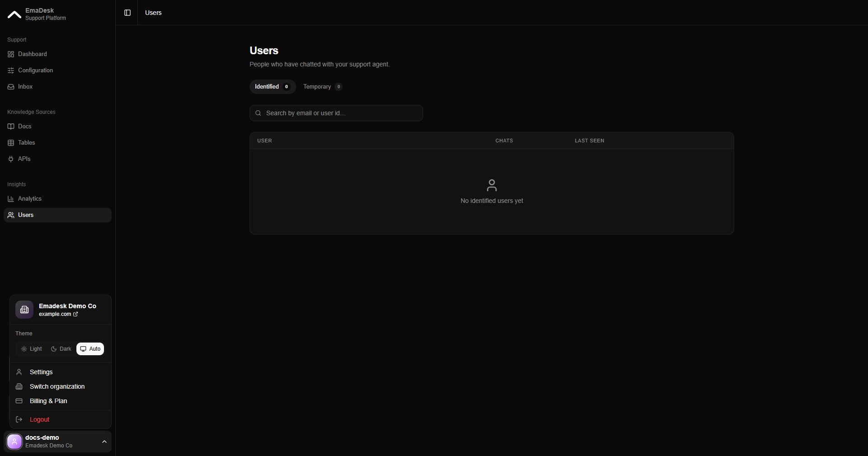The image size is (868, 456).
Task: Choose Switch organization
Action: coord(60,386)
